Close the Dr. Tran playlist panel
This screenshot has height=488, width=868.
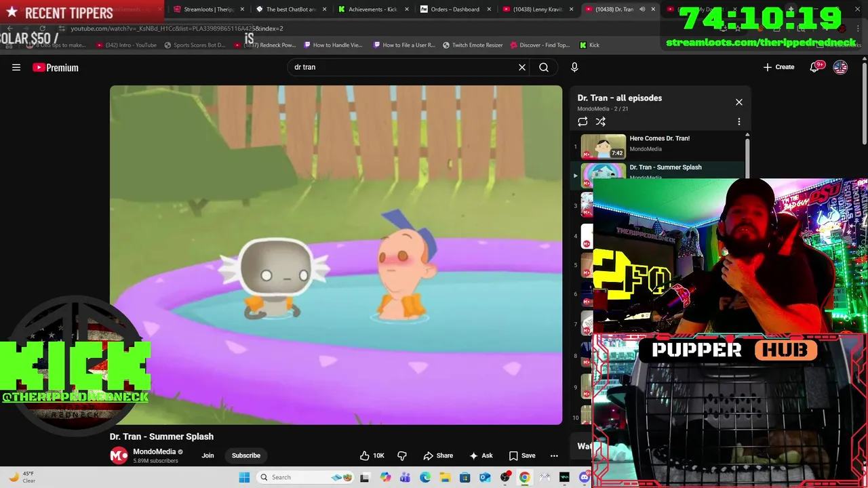coord(739,102)
